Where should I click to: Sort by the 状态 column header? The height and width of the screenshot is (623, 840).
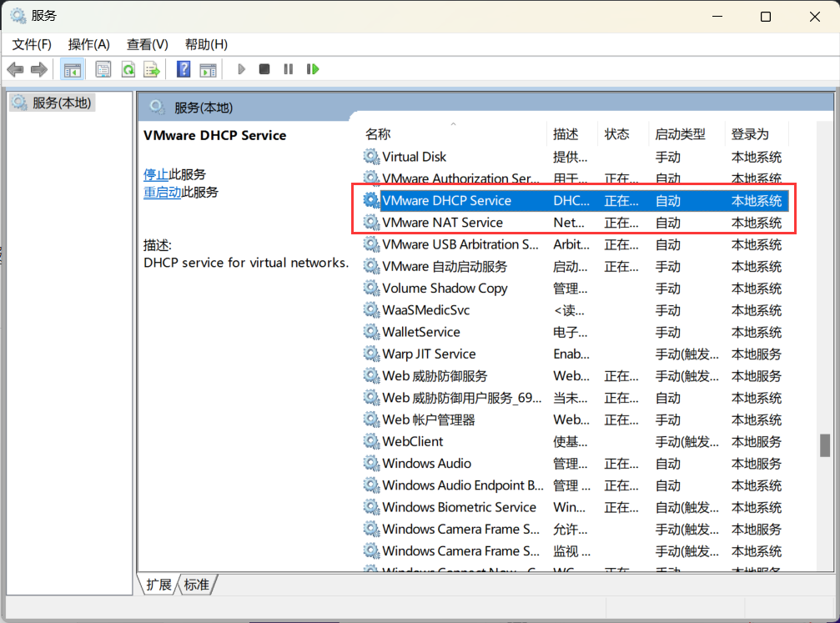(x=617, y=133)
